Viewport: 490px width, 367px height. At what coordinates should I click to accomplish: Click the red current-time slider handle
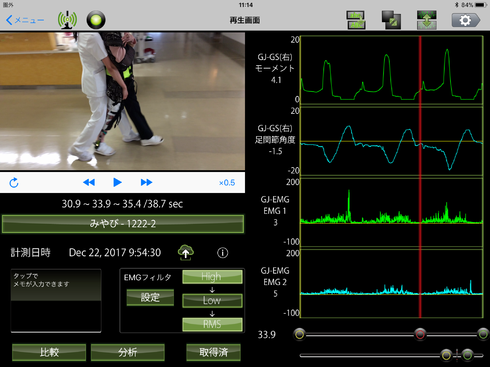(x=420, y=334)
